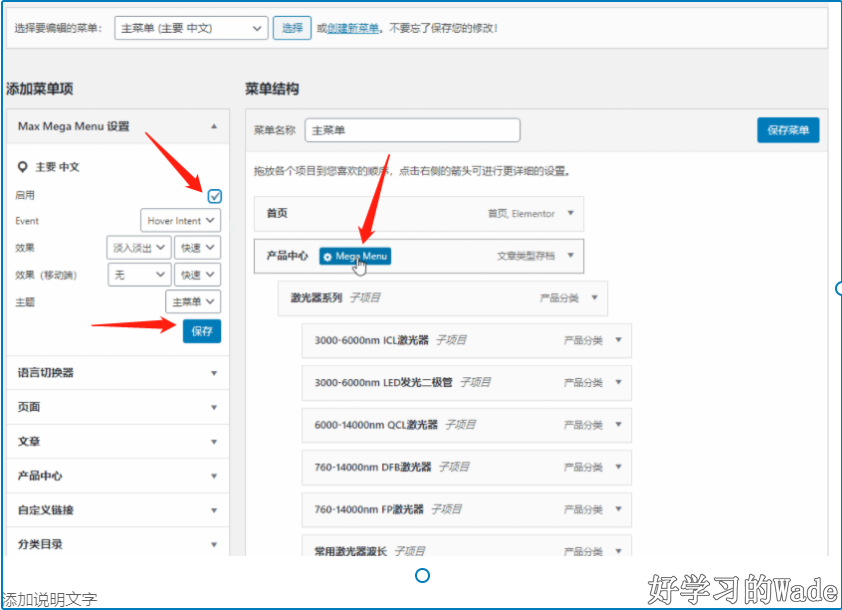The width and height of the screenshot is (842, 610).
Task: Expand the 常用激光器波长 item arrow
Action: click(619, 551)
